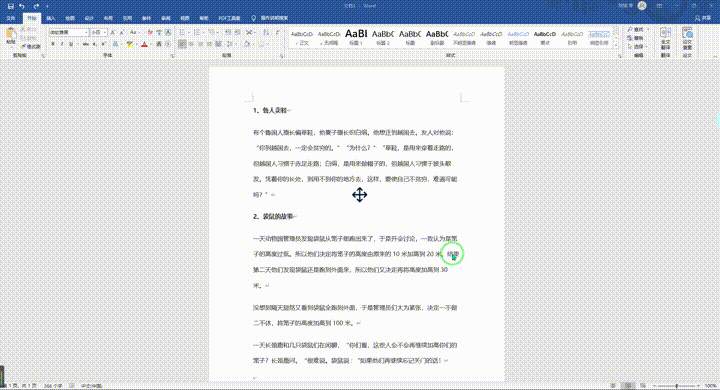Adjust the zoom slider

coord(677,386)
